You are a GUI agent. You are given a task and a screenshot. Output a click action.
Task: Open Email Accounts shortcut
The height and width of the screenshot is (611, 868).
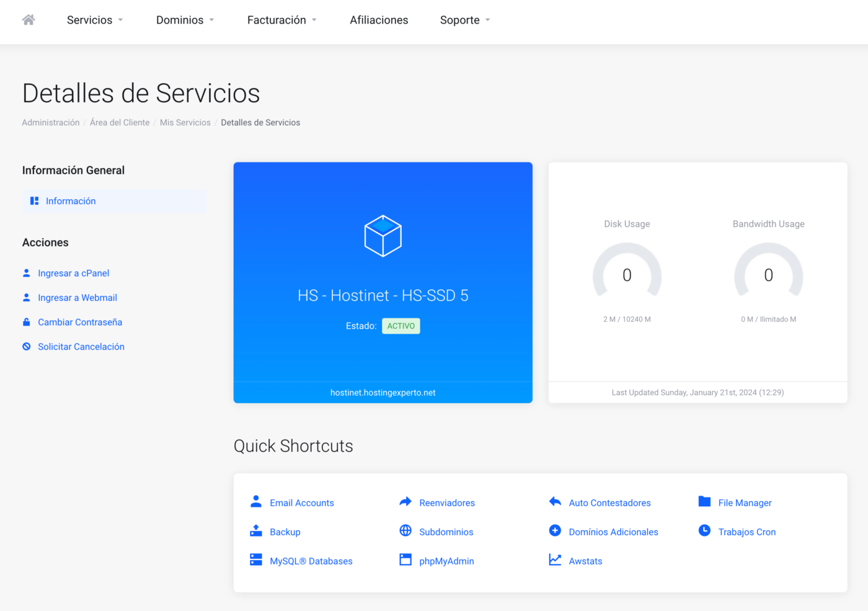click(302, 502)
